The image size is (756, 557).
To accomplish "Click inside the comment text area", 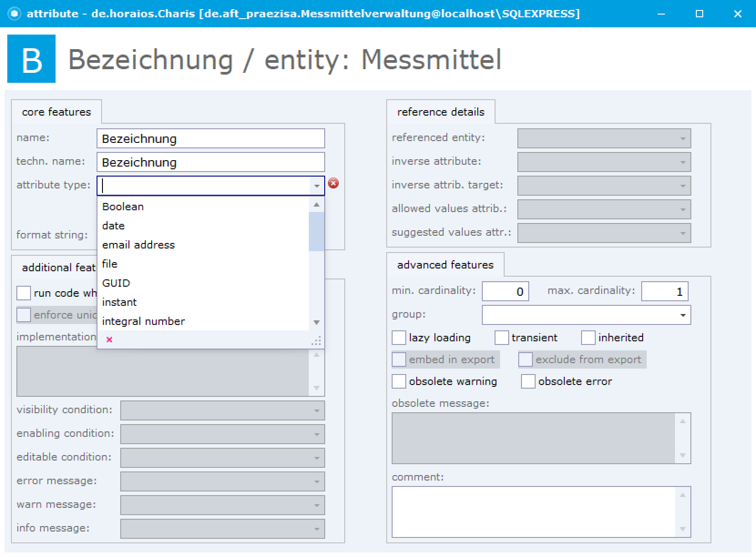I will (x=533, y=512).
